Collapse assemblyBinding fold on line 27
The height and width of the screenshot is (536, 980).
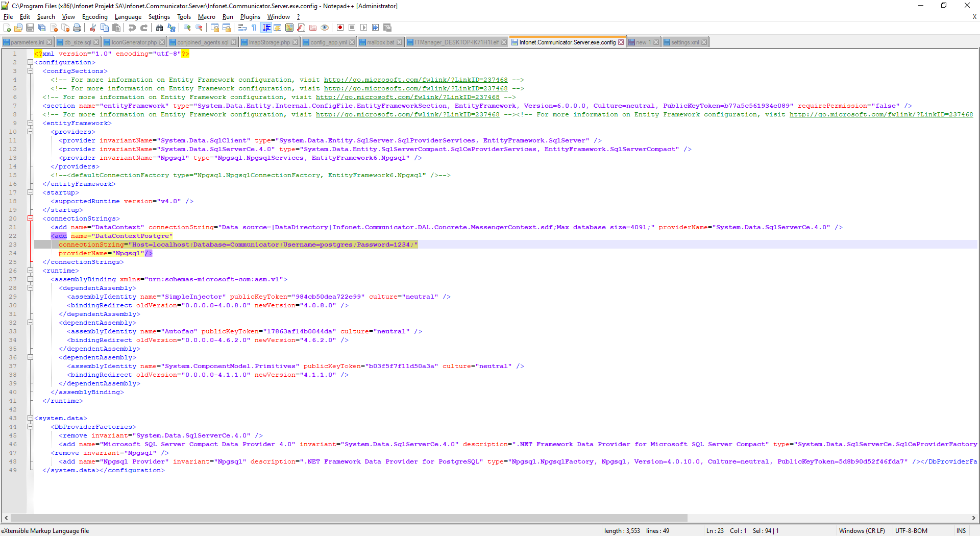pyautogui.click(x=30, y=279)
